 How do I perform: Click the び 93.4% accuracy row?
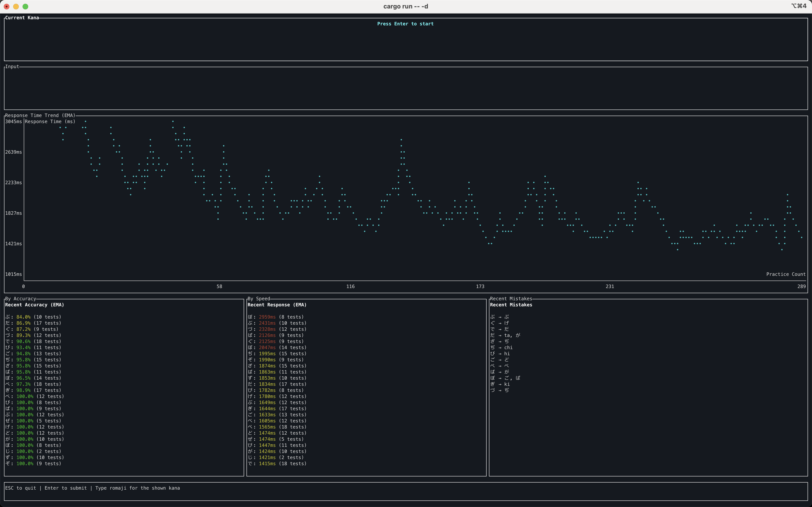33,347
